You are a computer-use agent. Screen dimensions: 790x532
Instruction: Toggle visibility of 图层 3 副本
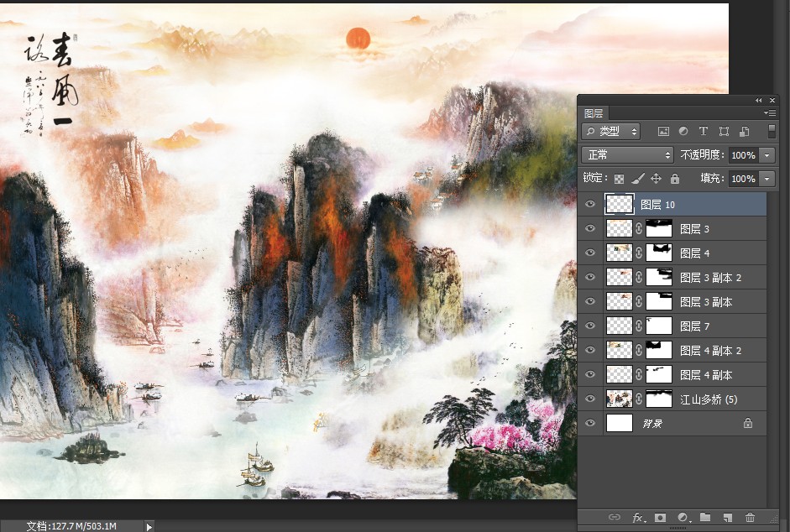590,302
